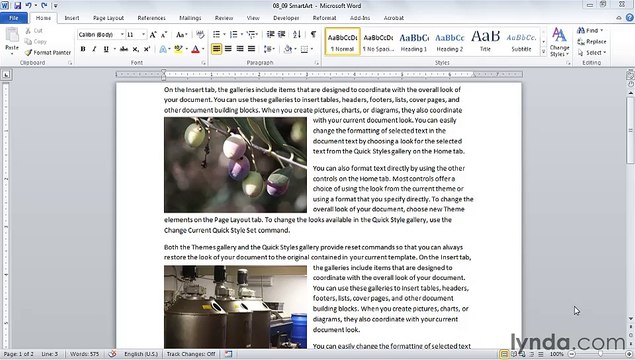Click the olives picture

(235, 165)
